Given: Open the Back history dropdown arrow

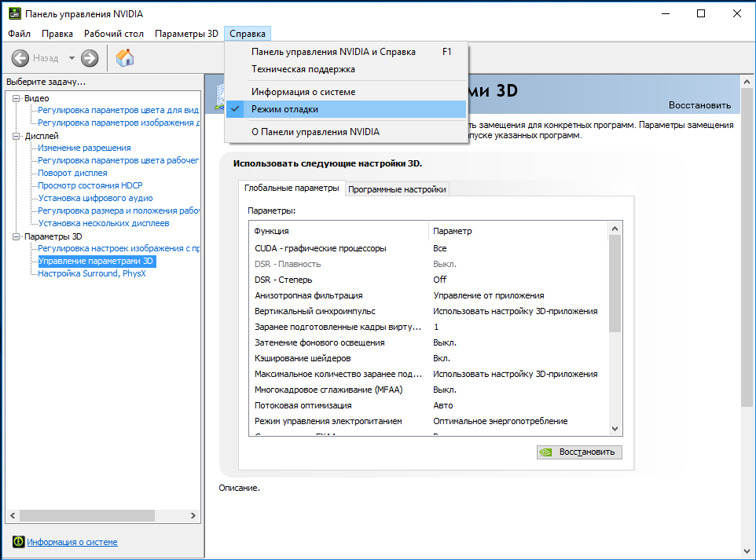Looking at the screenshot, I should tap(72, 58).
